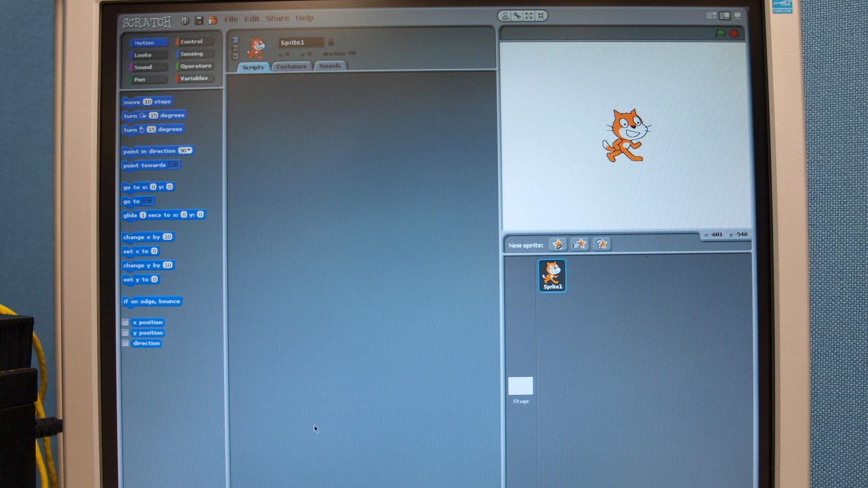Viewport: 868px width, 488px height.
Task: Click the clockwise turn arrow in turn block
Action: [143, 115]
